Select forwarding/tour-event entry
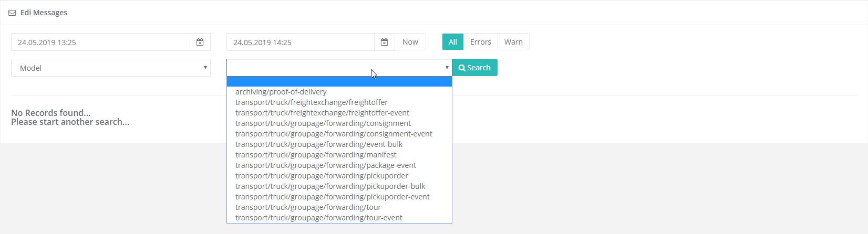 pyautogui.click(x=318, y=218)
